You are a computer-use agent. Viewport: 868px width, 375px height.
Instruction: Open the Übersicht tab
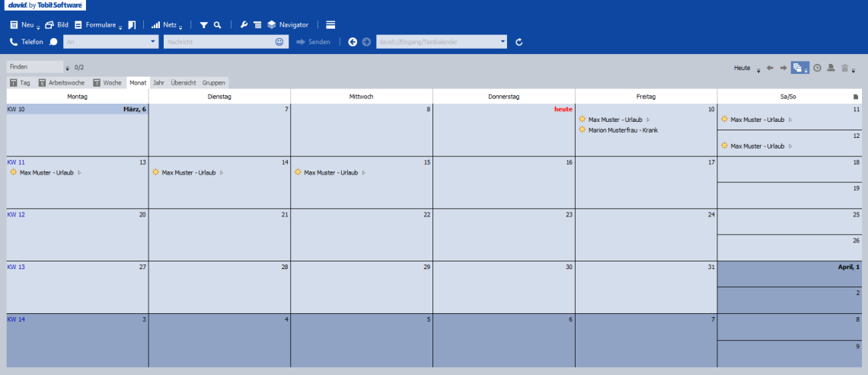pos(183,82)
